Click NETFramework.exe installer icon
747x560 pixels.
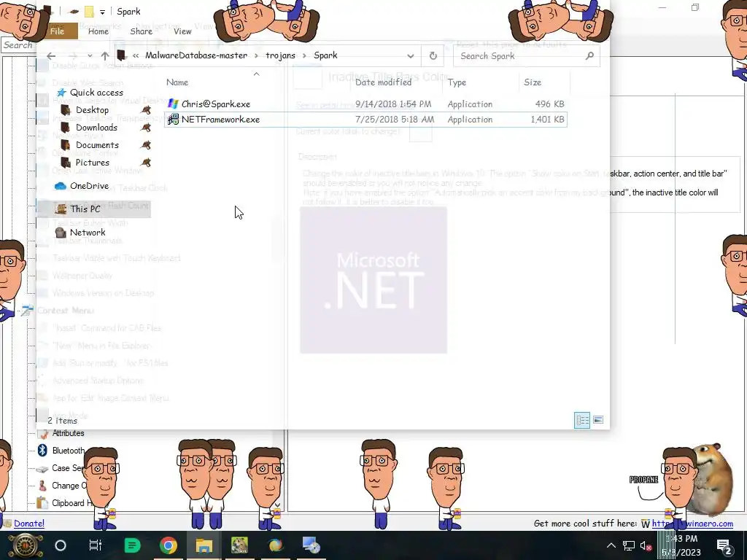click(173, 120)
